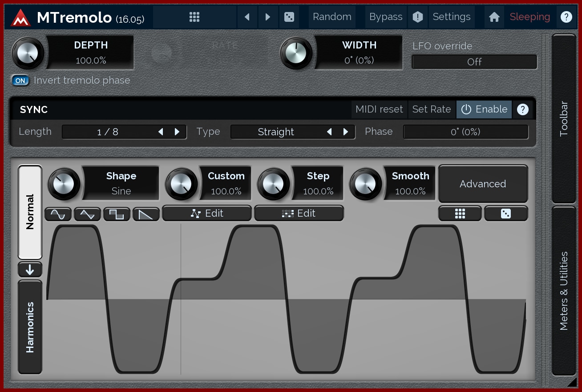Select sawtooth wave shape preset
The height and width of the screenshot is (392, 582).
click(x=146, y=214)
